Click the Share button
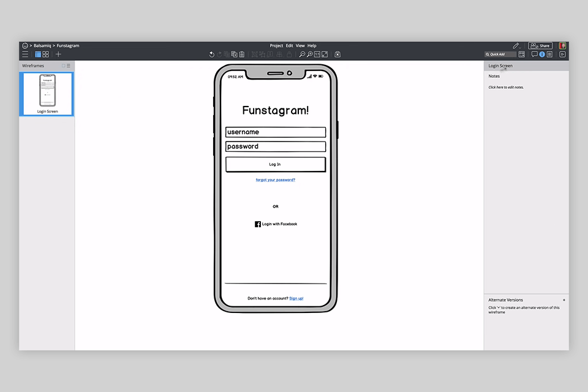The height and width of the screenshot is (392, 588). [x=540, y=46]
